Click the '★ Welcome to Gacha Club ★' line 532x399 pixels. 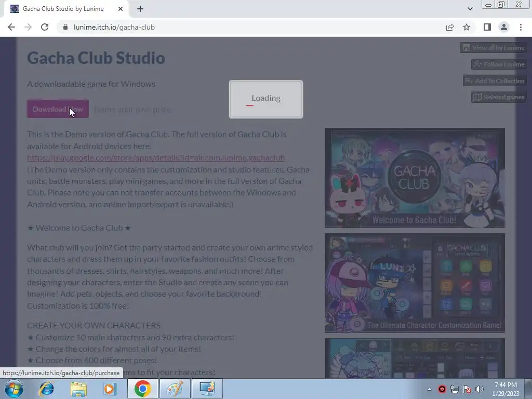coord(79,228)
